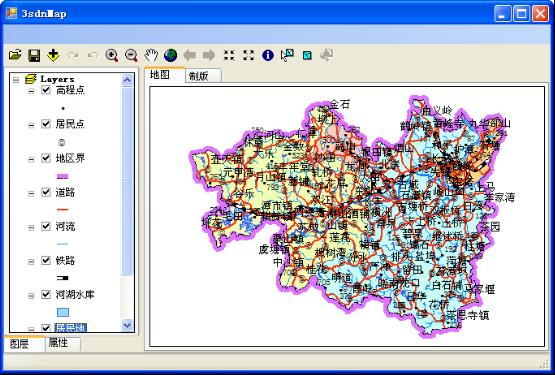Click the window status bar grip
Screen dimensions: 555x375
[544, 363]
